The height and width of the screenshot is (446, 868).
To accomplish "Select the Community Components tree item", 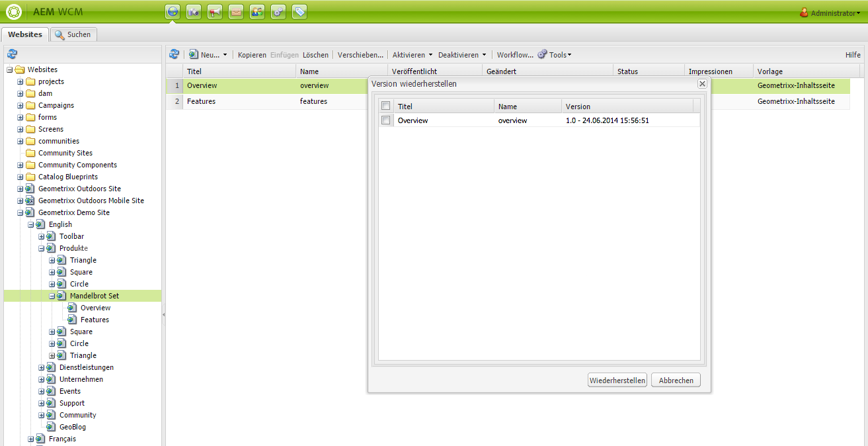I will click(77, 165).
